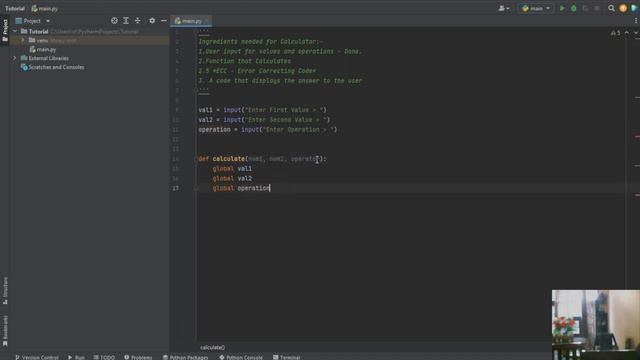Click the webcam overlay thumbnail
The width and height of the screenshot is (640, 360).
coord(596,325)
